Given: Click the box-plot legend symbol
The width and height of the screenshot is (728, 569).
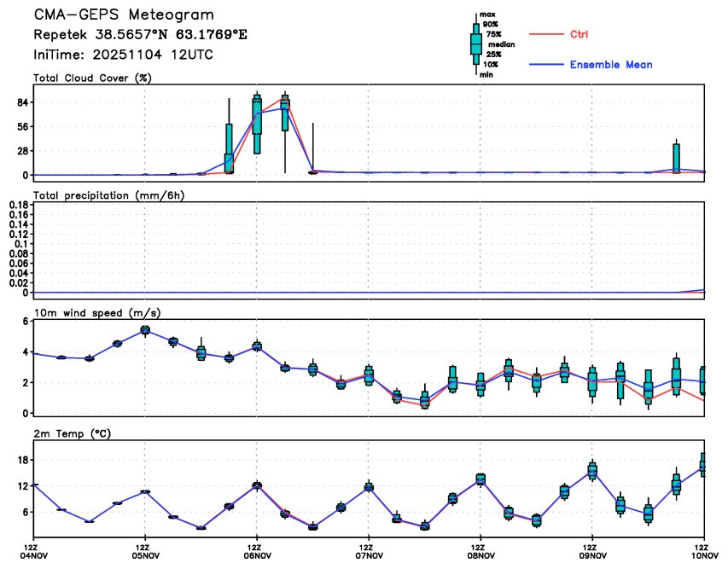Looking at the screenshot, I should 475,44.
